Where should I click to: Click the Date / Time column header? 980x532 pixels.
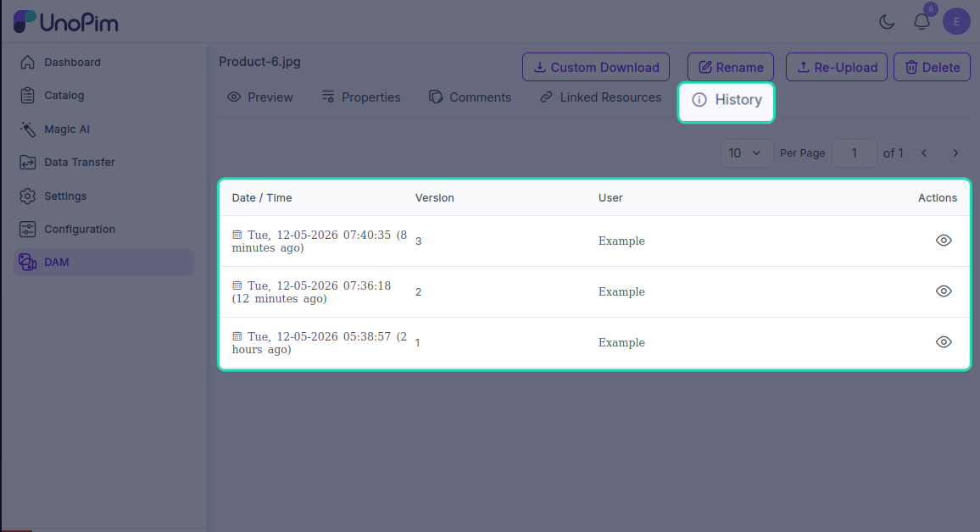[262, 198]
